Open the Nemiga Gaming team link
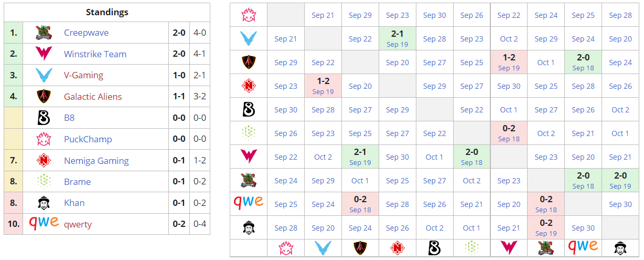The image size is (644, 260). pos(96,161)
